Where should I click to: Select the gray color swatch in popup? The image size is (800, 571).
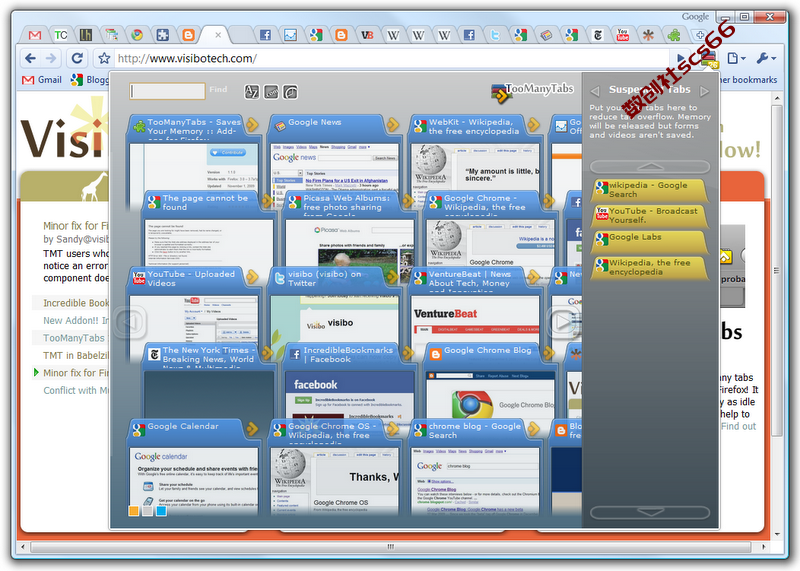click(147, 511)
